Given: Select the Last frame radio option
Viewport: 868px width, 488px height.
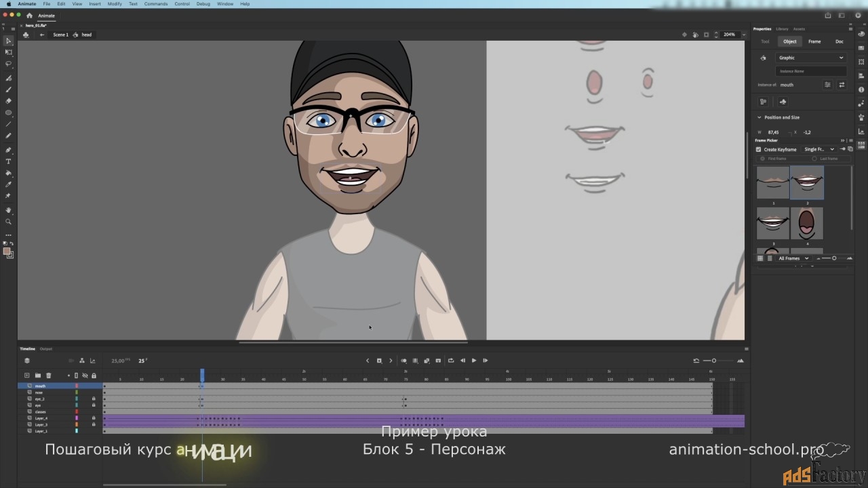Looking at the screenshot, I should coord(814,159).
